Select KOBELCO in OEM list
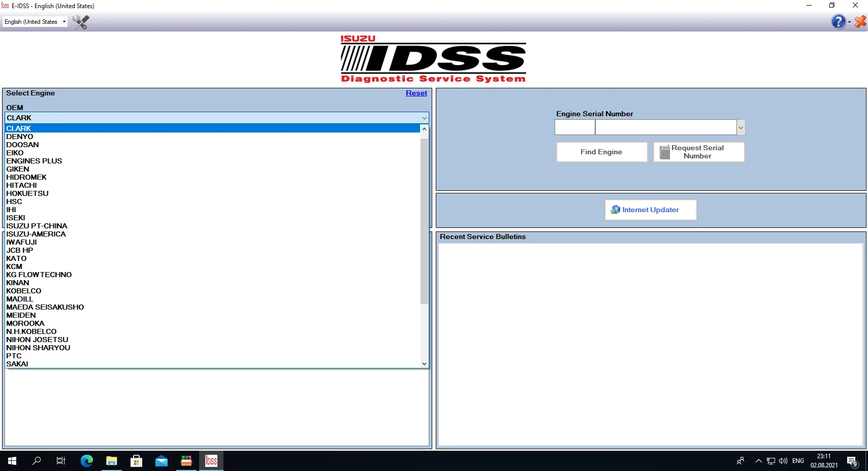 point(213,291)
